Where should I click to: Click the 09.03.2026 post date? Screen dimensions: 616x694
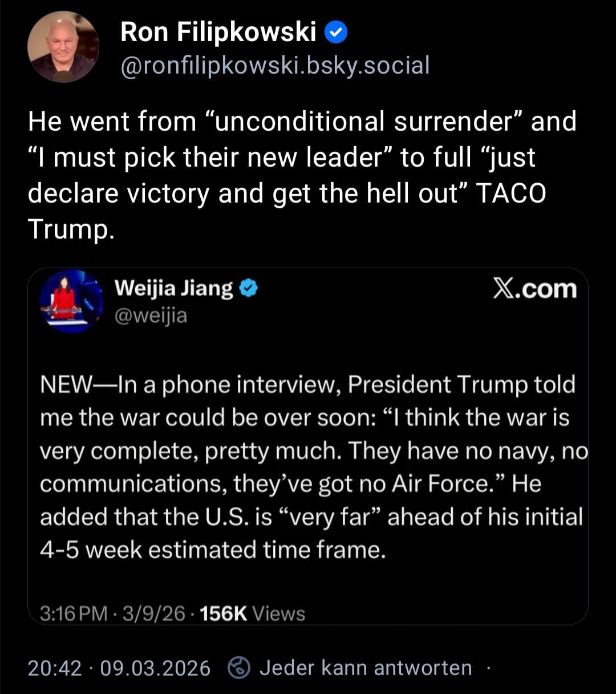tap(155, 668)
